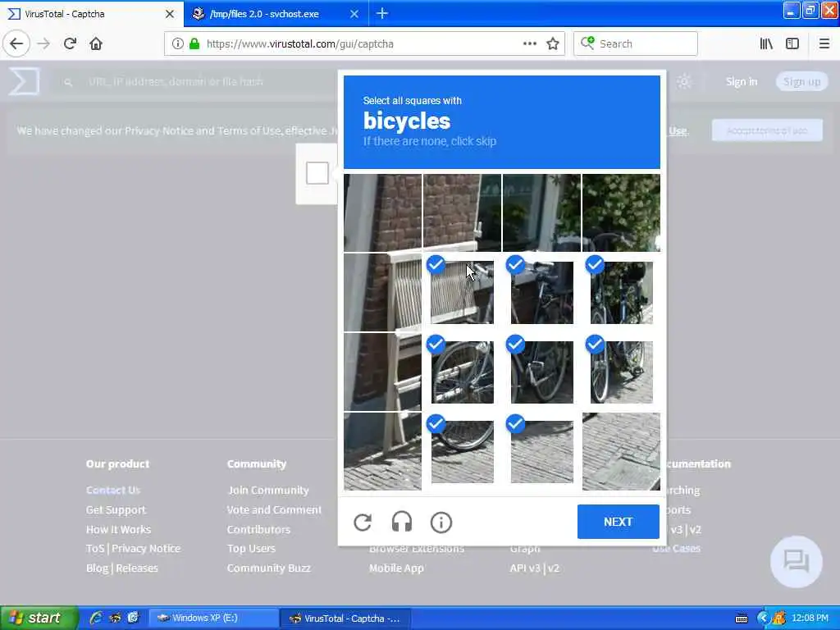This screenshot has height=630, width=840.
Task: Open Vote and Comment link
Action: tap(274, 509)
